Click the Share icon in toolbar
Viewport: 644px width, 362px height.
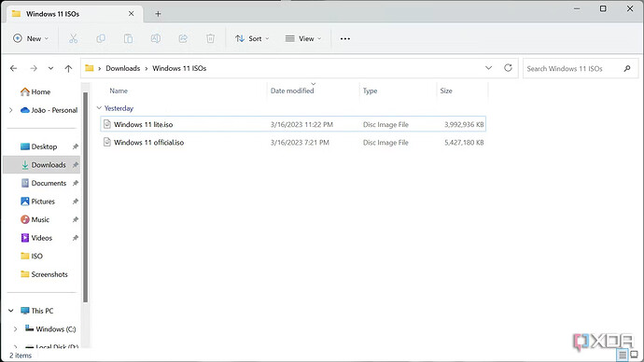183,38
